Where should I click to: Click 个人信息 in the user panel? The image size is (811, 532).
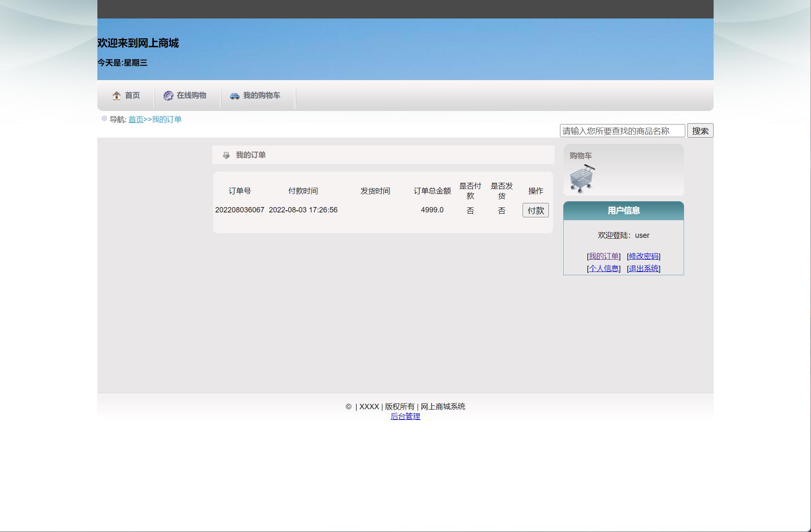coord(604,268)
